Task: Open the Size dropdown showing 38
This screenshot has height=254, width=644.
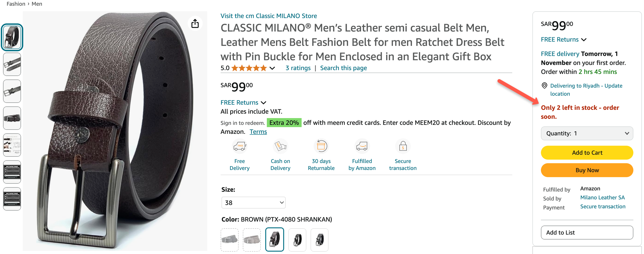Action: coord(253,202)
